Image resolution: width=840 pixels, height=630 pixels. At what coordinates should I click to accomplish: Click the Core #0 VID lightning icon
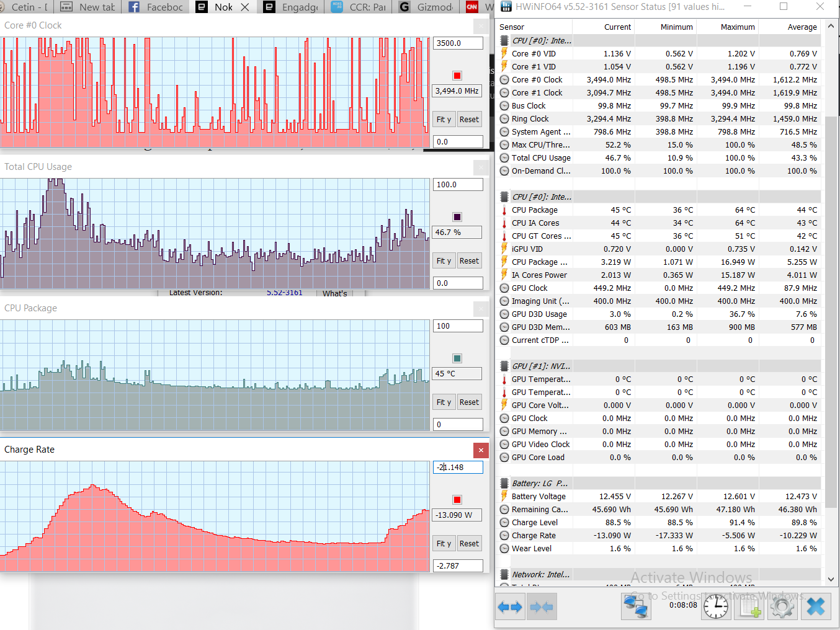[x=504, y=54]
